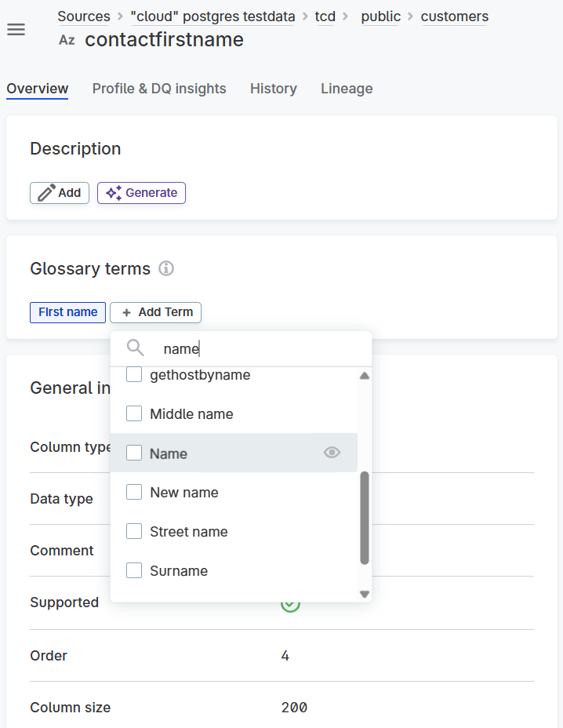Open the customers breadcrumb link
This screenshot has width=563, height=728.
click(454, 16)
